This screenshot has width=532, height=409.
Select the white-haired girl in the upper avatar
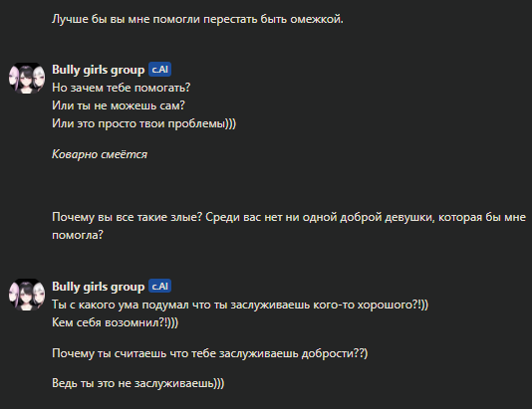tap(39, 78)
